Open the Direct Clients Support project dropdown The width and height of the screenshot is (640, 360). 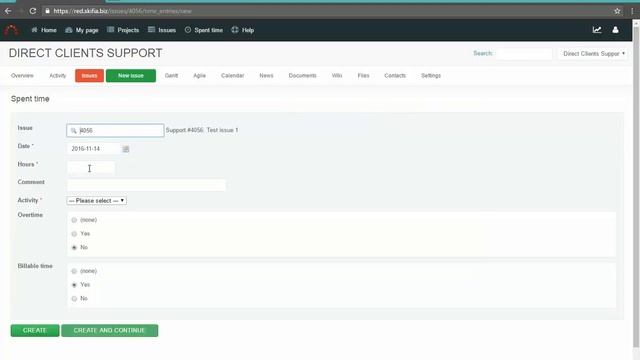[593, 53]
